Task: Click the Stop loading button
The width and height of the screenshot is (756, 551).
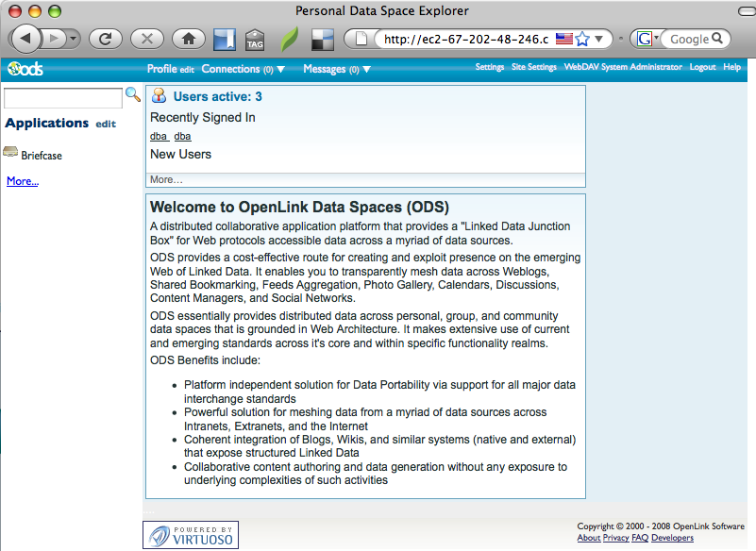Action: pyautogui.click(x=146, y=39)
